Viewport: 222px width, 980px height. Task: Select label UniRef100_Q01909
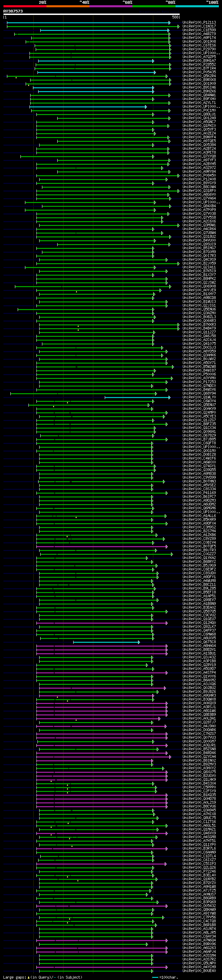tap(199, 84)
